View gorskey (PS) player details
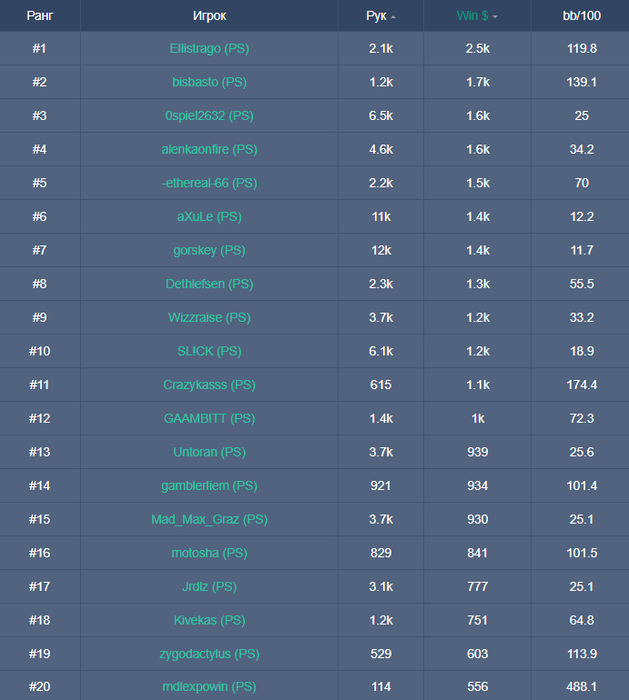 click(x=209, y=250)
